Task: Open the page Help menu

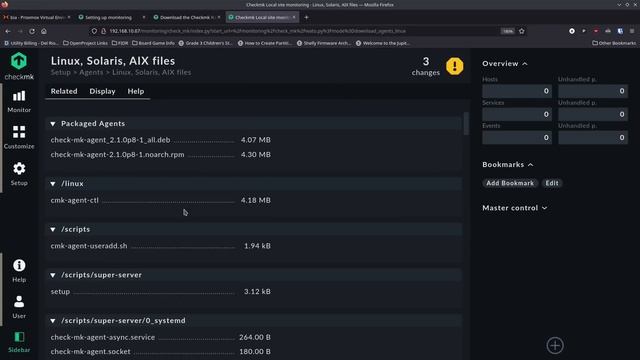Action: [136, 91]
